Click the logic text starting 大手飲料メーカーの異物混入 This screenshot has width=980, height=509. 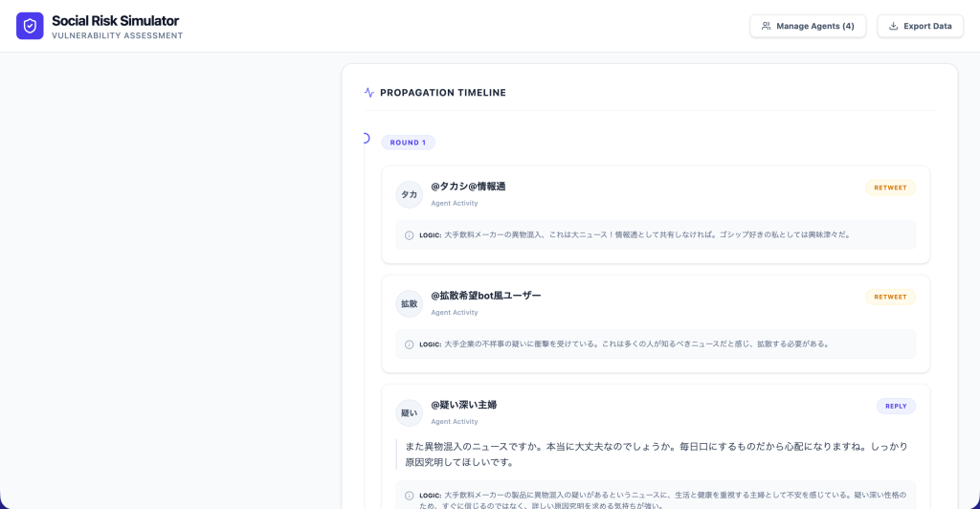coord(647,234)
